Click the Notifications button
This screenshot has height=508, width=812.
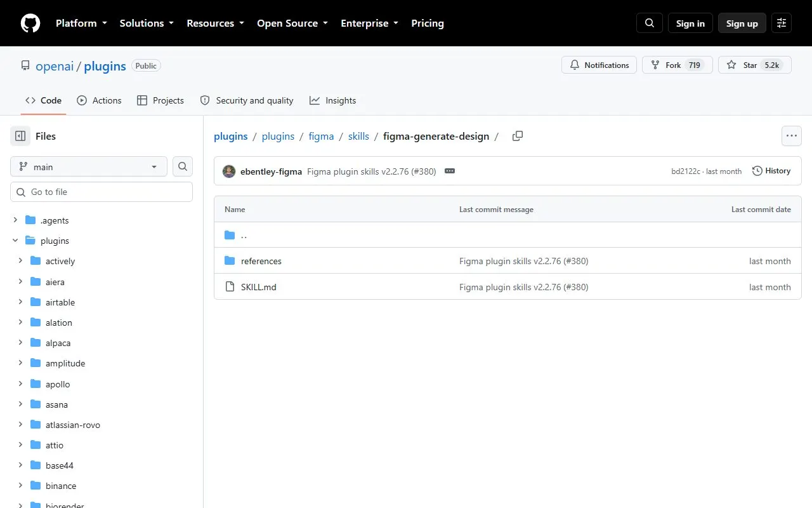coord(599,65)
